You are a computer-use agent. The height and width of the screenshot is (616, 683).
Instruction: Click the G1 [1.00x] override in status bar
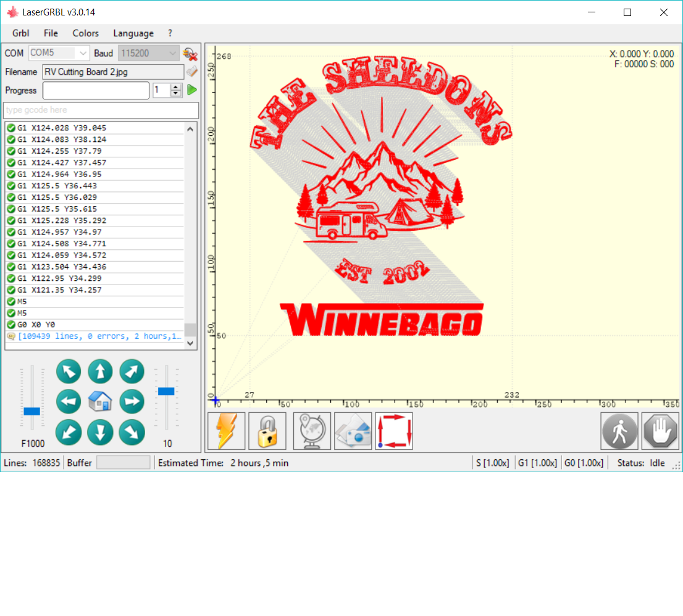coord(537,463)
